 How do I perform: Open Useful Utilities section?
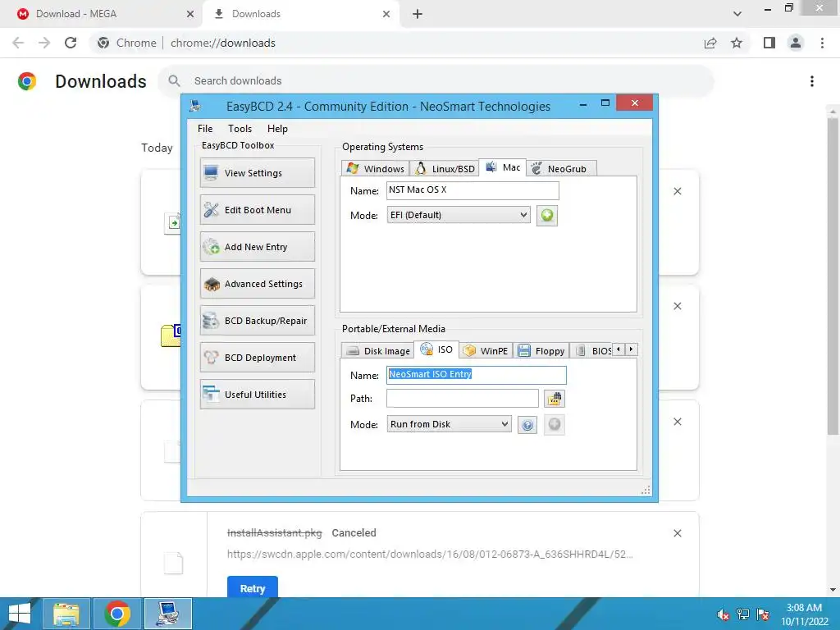click(x=257, y=395)
